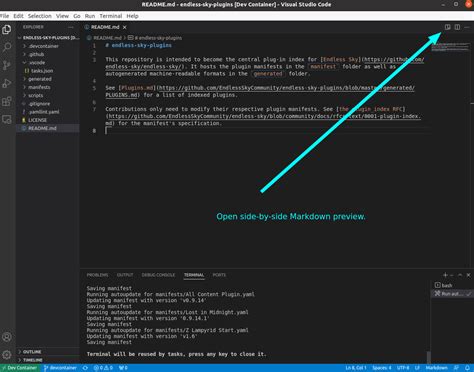Close the bottom panel
The height and width of the screenshot is (372, 474).
tap(468, 275)
